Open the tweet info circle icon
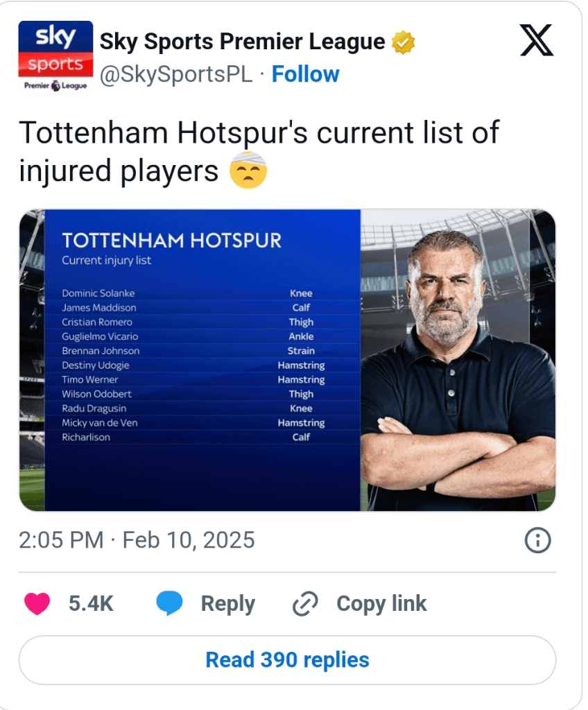 [537, 540]
